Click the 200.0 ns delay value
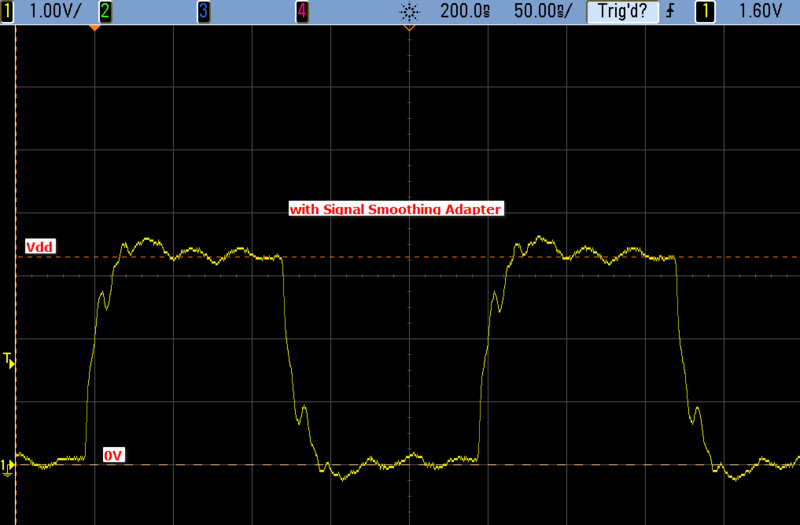 pyautogui.click(x=465, y=11)
